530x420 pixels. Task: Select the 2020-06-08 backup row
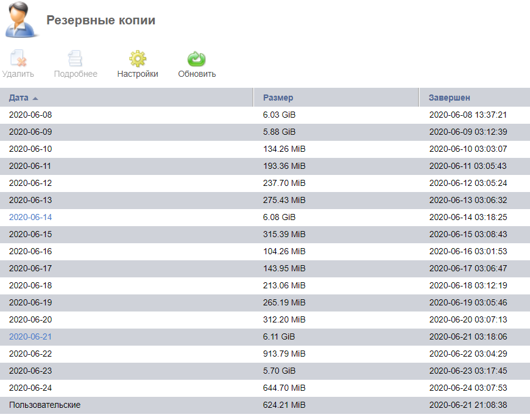265,115
